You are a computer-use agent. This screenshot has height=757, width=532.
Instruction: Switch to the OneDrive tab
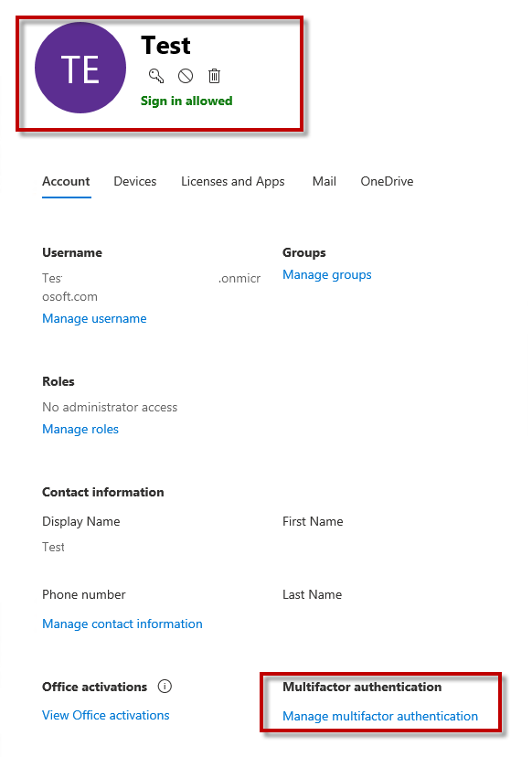coord(386,181)
